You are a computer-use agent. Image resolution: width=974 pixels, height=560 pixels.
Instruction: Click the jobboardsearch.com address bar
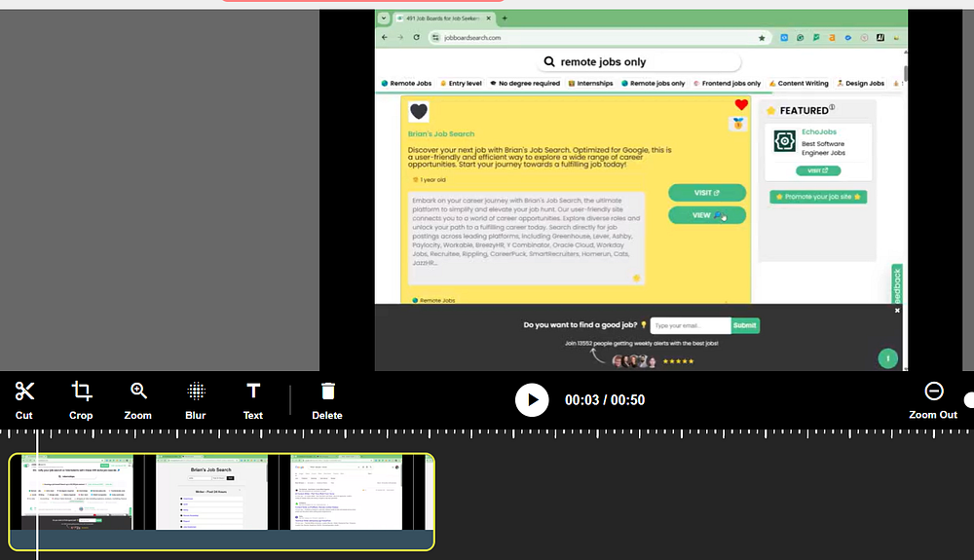click(599, 38)
